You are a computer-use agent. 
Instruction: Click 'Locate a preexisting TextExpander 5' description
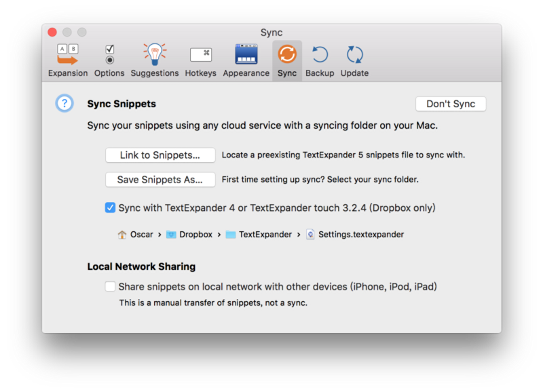343,155
